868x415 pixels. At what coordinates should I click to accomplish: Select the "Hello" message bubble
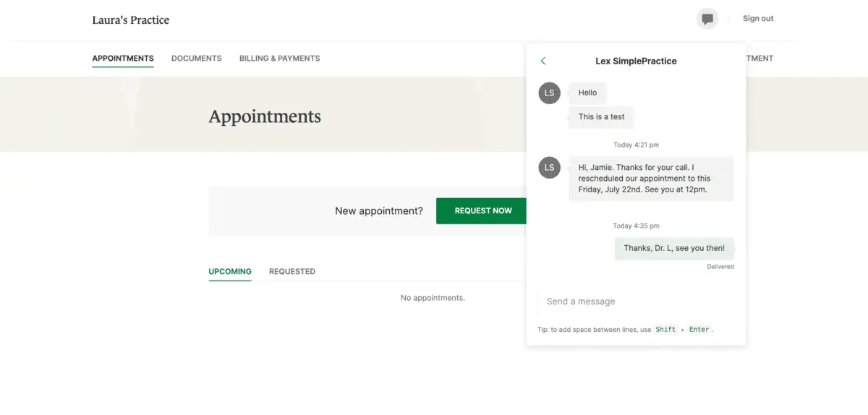coord(588,93)
